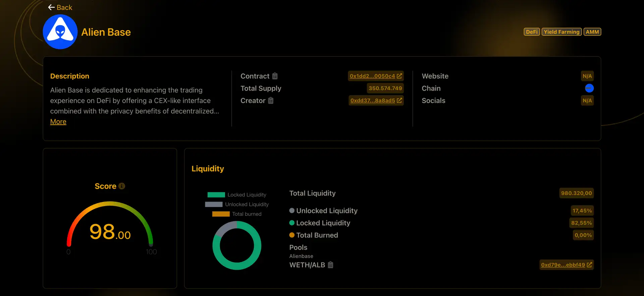Toggle Total burned legend item
The width and height of the screenshot is (644, 296).
pos(237,214)
